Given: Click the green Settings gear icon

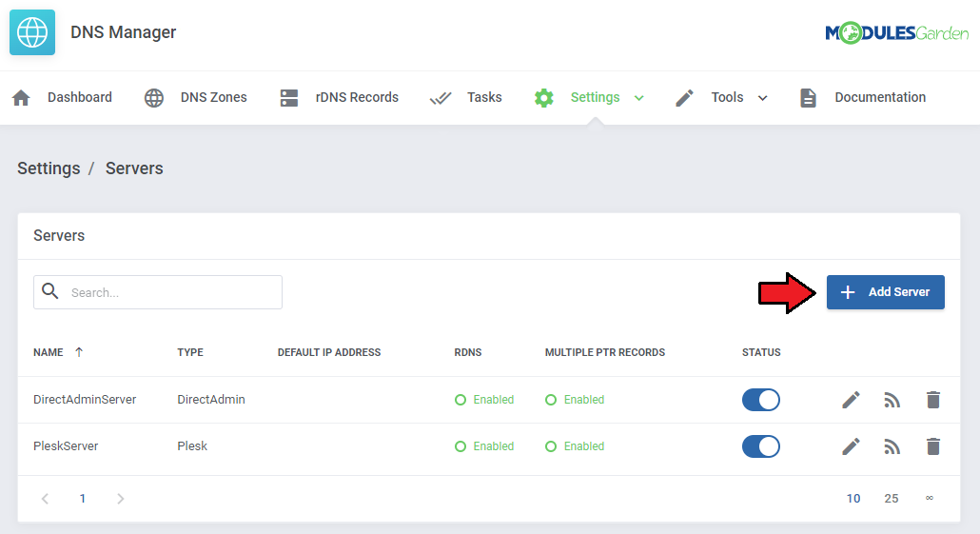Looking at the screenshot, I should coord(543,97).
